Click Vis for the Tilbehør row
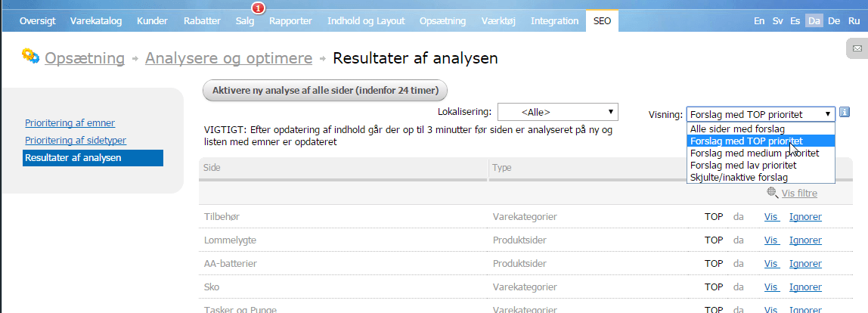The height and width of the screenshot is (313, 868). point(772,217)
